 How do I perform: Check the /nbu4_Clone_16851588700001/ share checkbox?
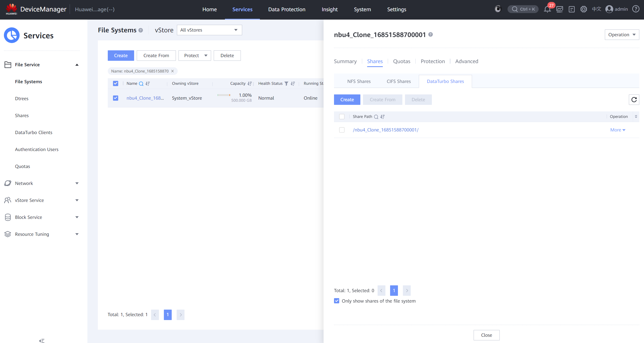tap(342, 130)
